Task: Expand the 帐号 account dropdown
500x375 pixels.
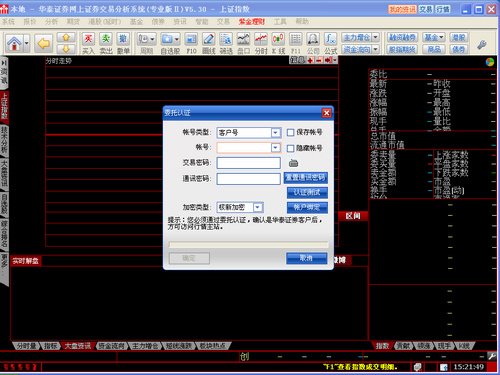Action: [x=275, y=147]
